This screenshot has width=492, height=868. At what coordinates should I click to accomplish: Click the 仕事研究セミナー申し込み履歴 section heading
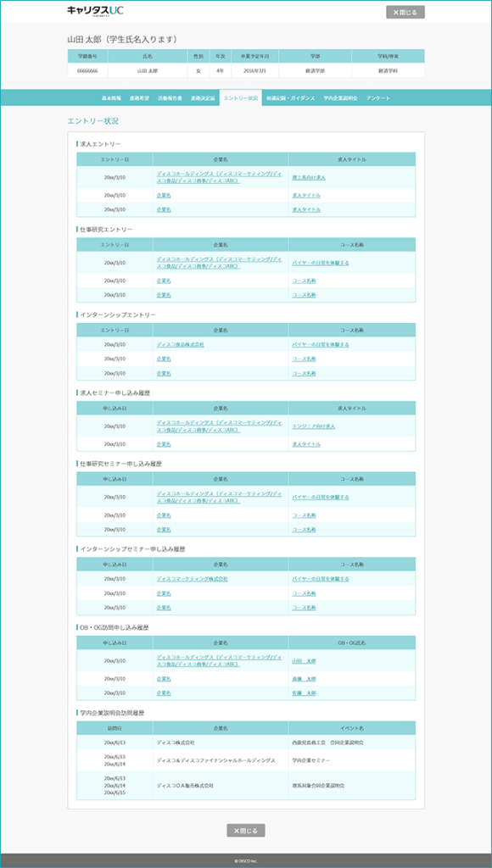tap(120, 464)
